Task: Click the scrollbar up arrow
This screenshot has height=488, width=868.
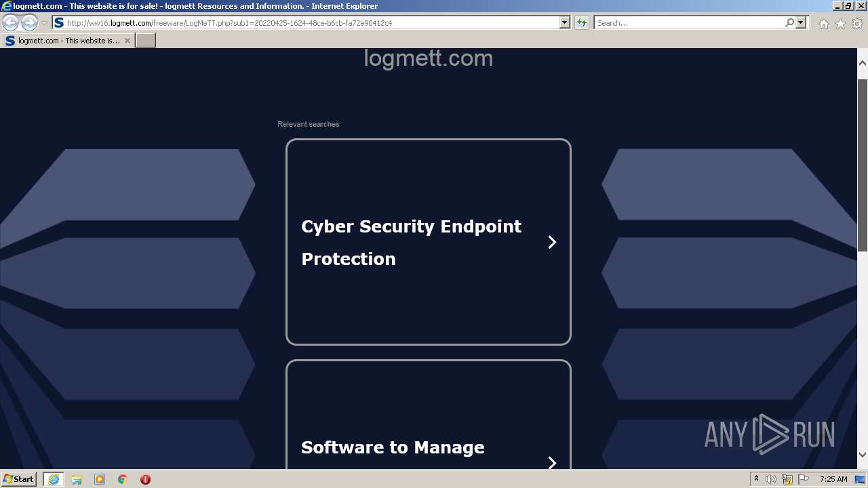Action: 863,63
